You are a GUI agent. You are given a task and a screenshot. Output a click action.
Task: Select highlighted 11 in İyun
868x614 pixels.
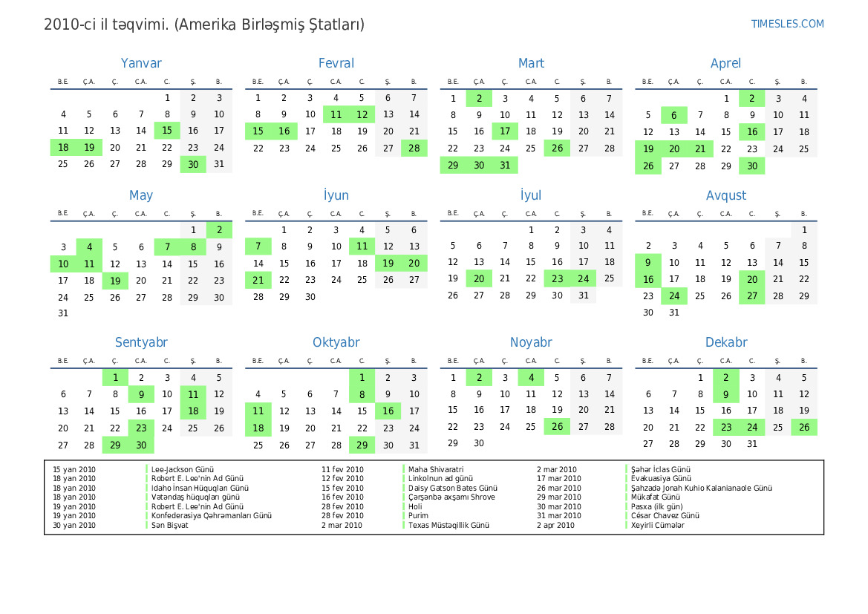coord(362,246)
